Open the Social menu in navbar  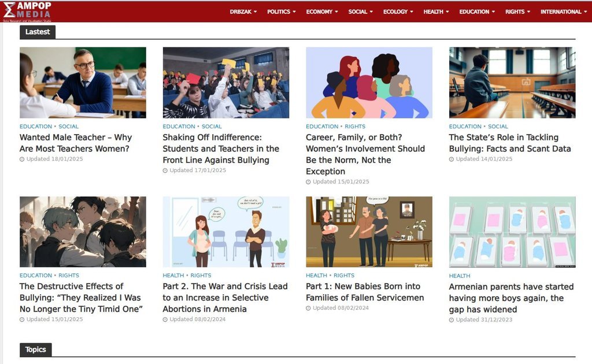click(360, 12)
